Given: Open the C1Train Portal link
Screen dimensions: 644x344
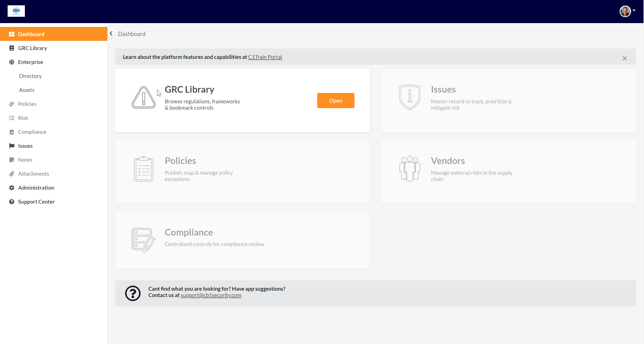Looking at the screenshot, I should tap(265, 57).
